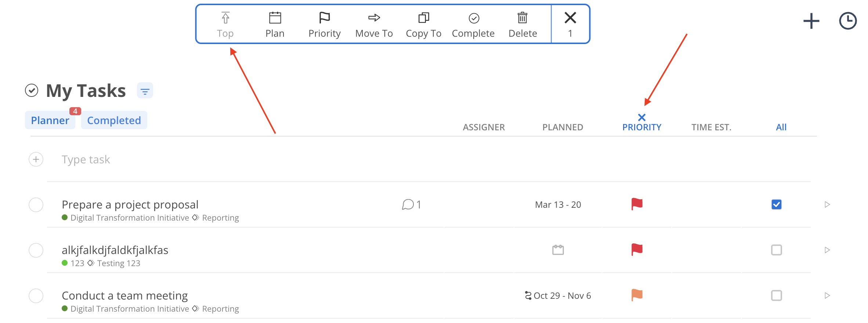Click the Move To arrow icon
This screenshot has width=868, height=323.
tap(374, 18)
